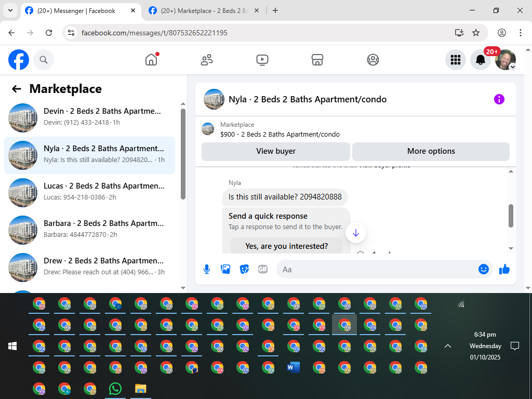The width and height of the screenshot is (532, 399).
Task: Open Drew's conversation in Marketplace list
Action: [x=89, y=268]
